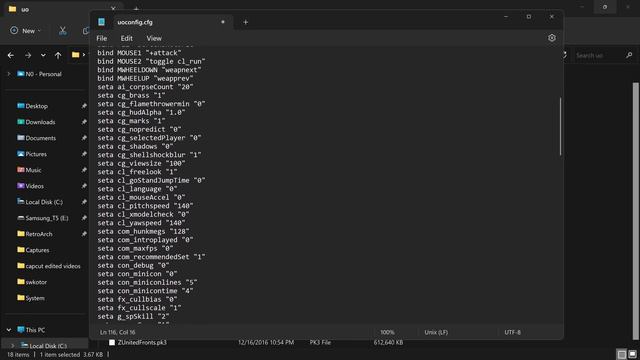Unpin Documents using its pin icon
The image size is (640, 360).
coord(84,138)
